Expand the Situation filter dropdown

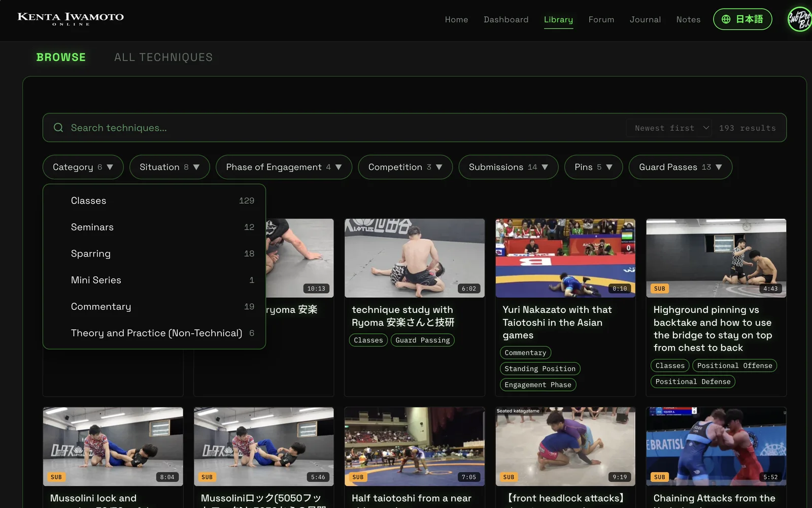point(170,167)
